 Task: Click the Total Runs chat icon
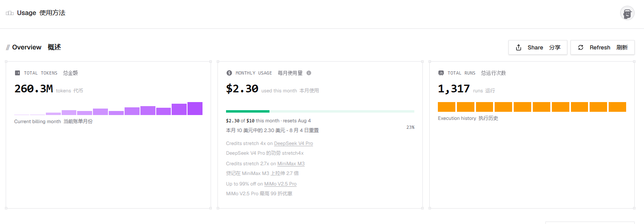[441, 73]
